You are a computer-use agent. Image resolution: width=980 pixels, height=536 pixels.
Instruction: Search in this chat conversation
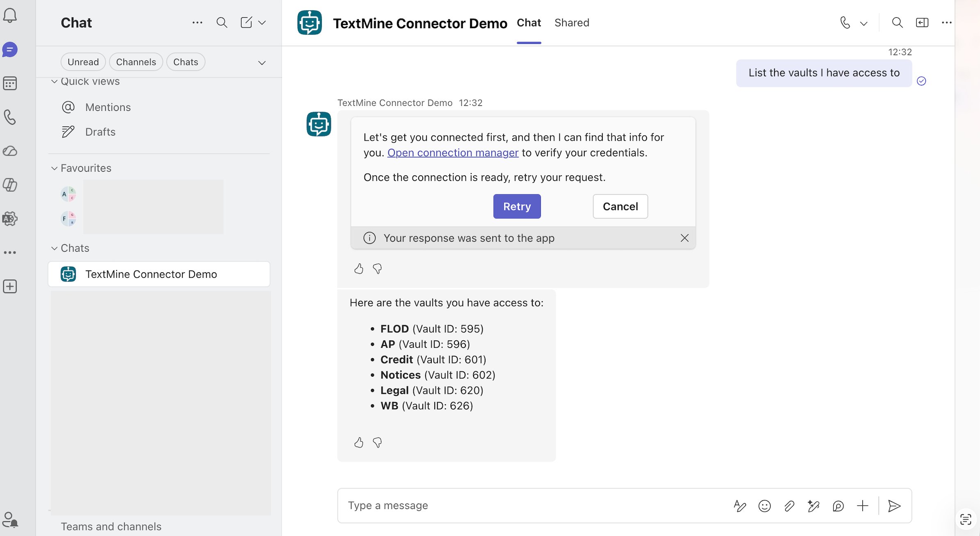pos(897,23)
